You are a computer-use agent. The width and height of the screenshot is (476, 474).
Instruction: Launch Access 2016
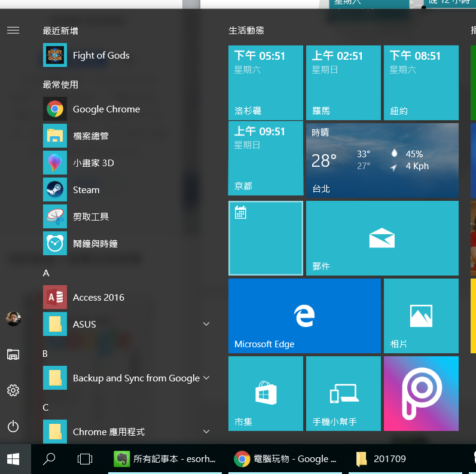point(127,297)
